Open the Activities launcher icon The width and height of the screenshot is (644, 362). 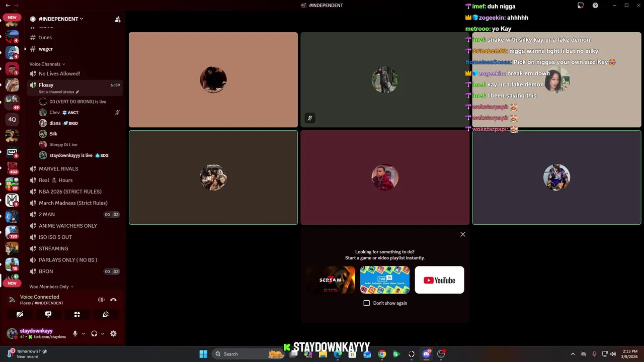pos(77,314)
